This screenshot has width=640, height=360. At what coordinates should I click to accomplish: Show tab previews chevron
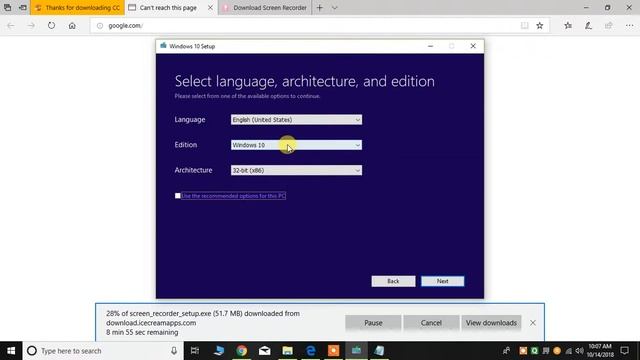(x=334, y=8)
